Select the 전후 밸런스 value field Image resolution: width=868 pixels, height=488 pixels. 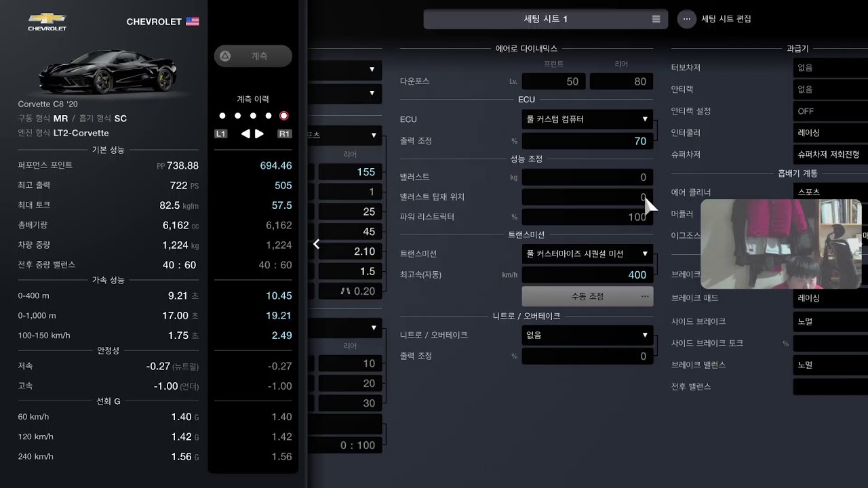830,386
